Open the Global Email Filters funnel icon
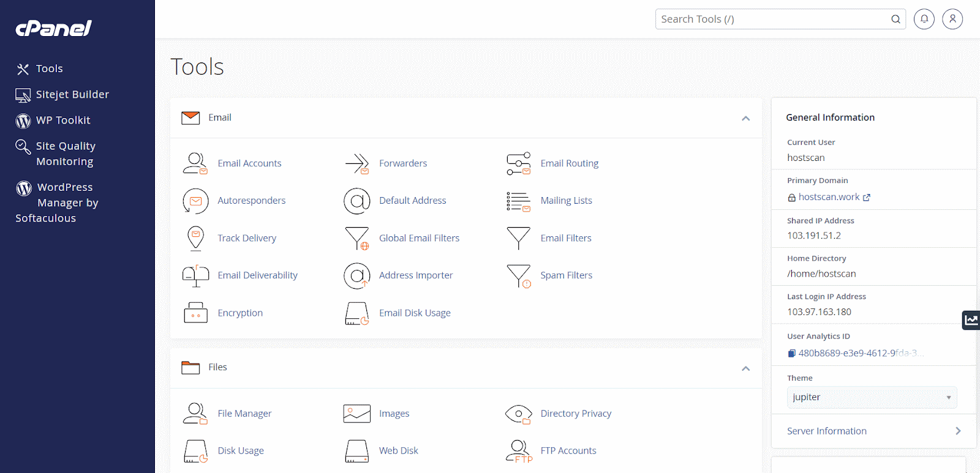The height and width of the screenshot is (473, 980). coord(357,238)
